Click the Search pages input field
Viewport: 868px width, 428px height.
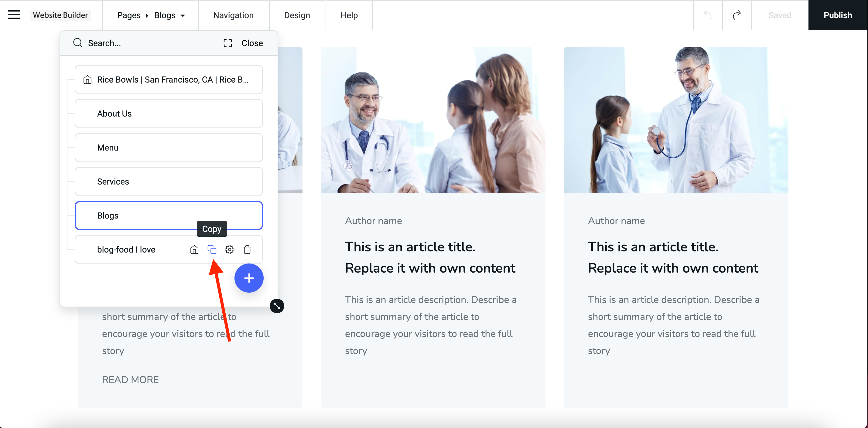145,43
